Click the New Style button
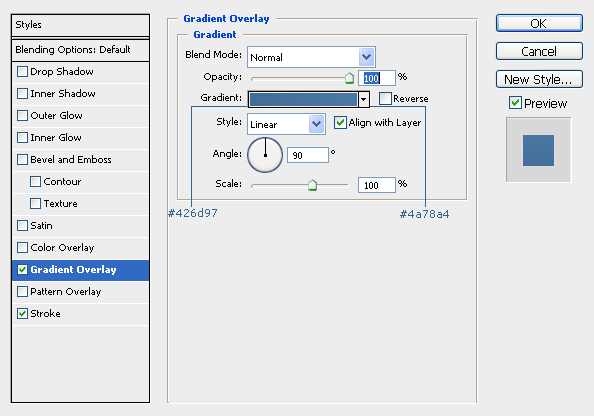The image size is (594, 416). [x=539, y=79]
